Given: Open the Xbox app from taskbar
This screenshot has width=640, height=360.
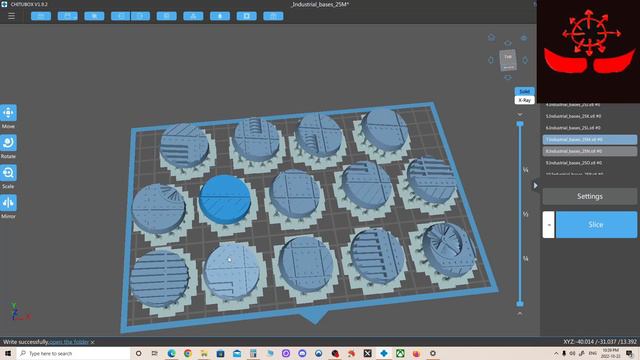Looking at the screenshot, I should point(400,353).
